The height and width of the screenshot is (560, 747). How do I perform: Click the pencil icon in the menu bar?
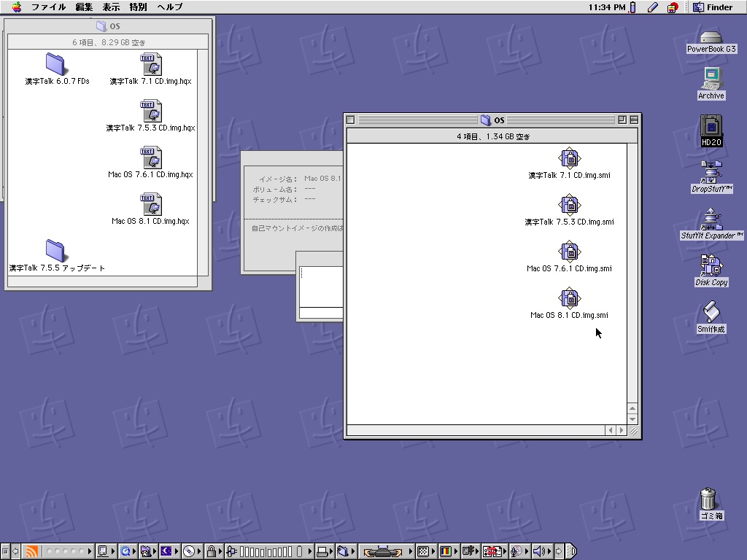coord(653,7)
